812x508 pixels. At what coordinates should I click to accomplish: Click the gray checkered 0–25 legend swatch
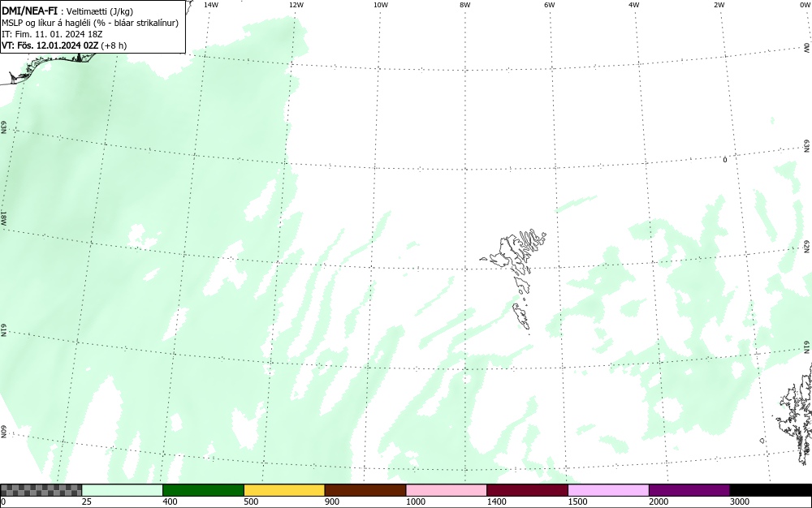(x=41, y=490)
